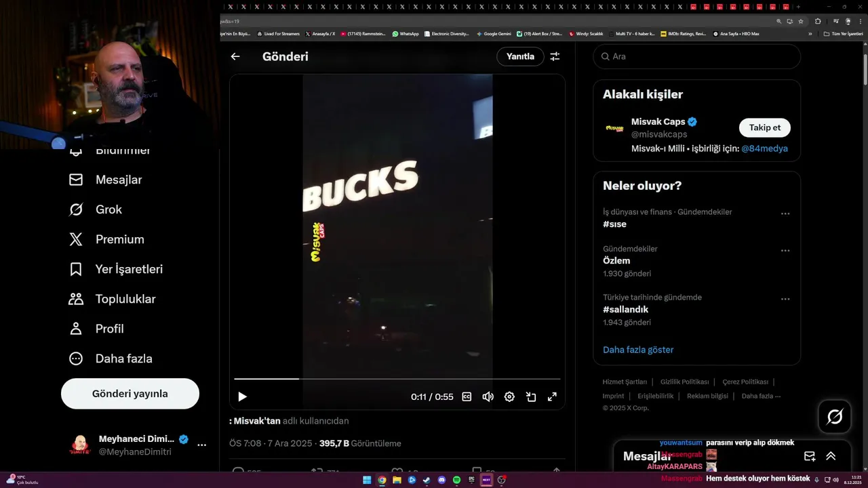Compose new message icon in Mesajlar drawer
Screen dimensions: 868x488
pyautogui.click(x=810, y=456)
